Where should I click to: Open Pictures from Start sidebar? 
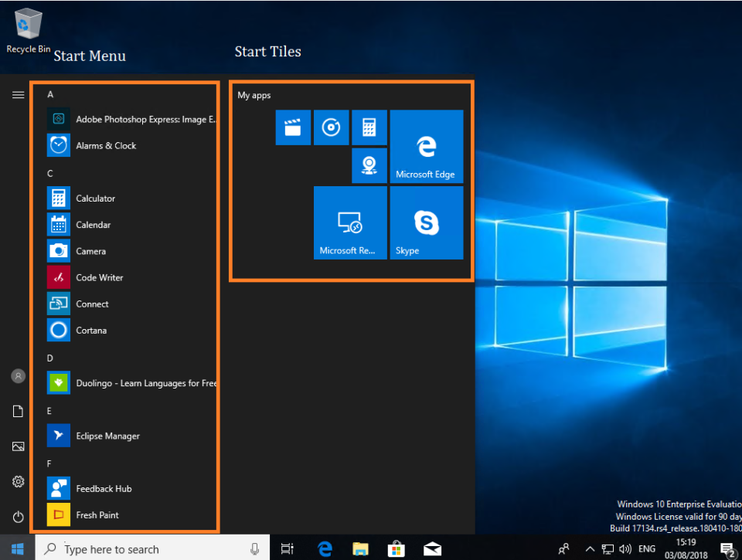pyautogui.click(x=18, y=446)
